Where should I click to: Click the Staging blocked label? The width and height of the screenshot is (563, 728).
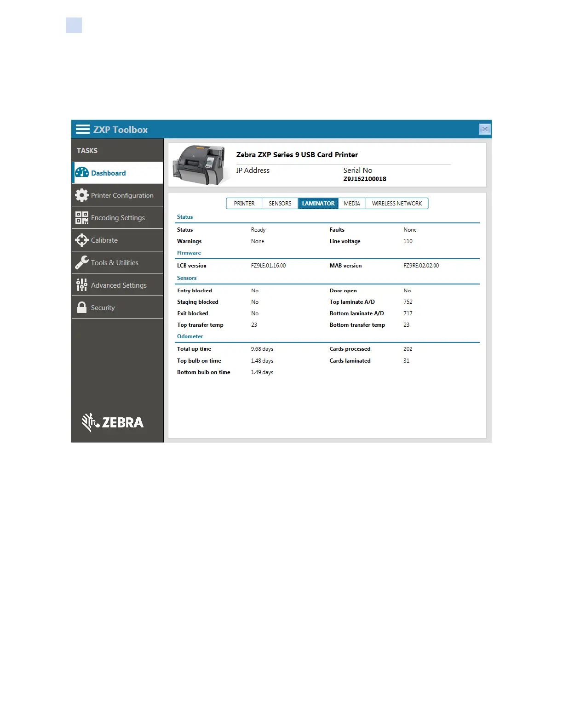(x=198, y=302)
